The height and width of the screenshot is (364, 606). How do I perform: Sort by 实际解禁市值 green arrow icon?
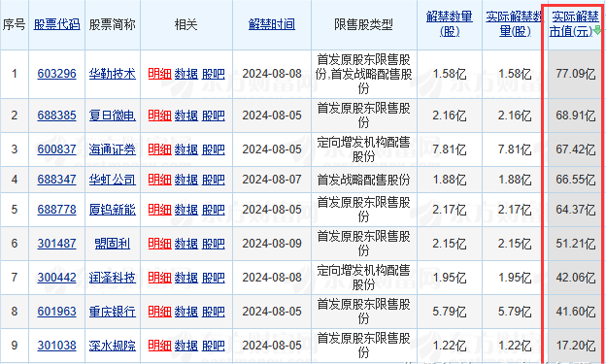pos(596,30)
